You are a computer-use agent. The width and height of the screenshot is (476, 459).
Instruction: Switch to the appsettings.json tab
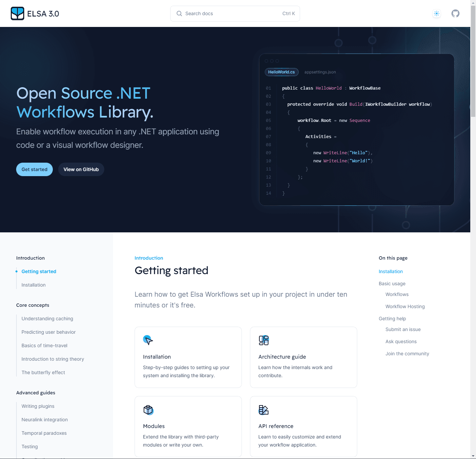(320, 72)
